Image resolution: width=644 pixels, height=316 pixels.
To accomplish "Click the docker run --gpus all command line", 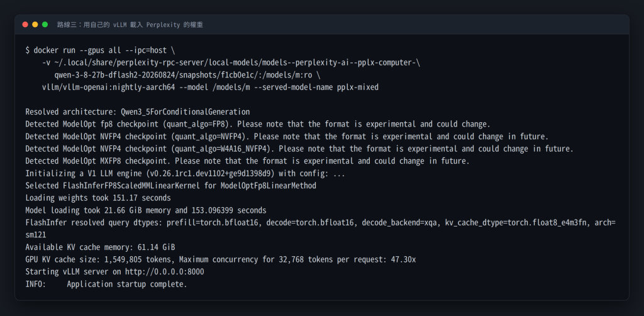I will [100, 50].
